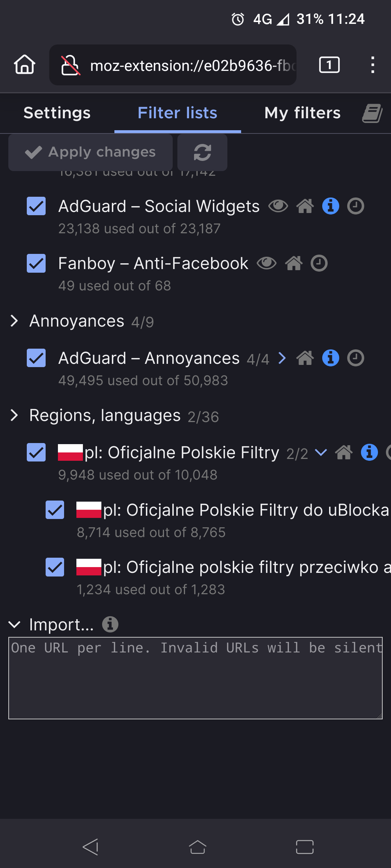Expand the Regions, languages section
The image size is (391, 868).
14,415
